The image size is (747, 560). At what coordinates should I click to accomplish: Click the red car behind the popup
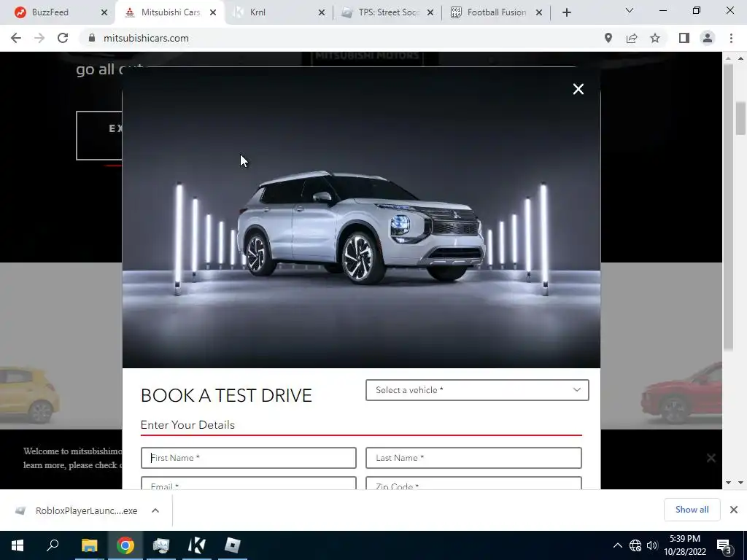point(682,393)
